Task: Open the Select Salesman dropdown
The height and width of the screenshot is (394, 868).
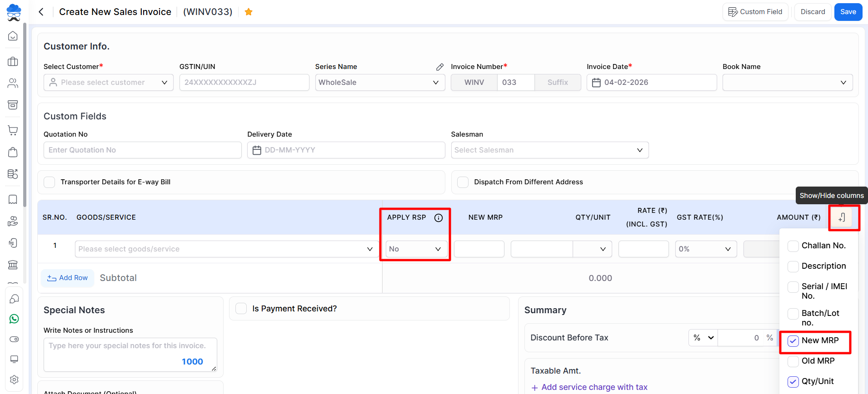Action: click(x=549, y=150)
